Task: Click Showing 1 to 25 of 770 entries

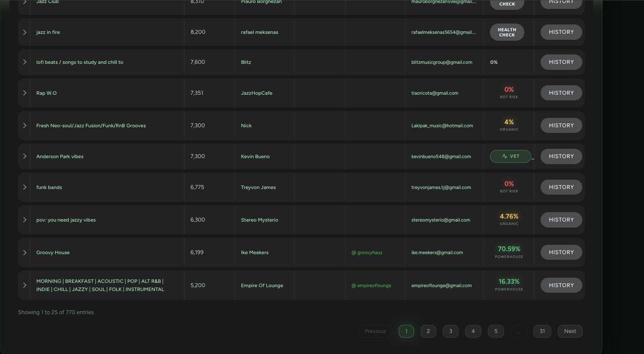Action: 56,312
